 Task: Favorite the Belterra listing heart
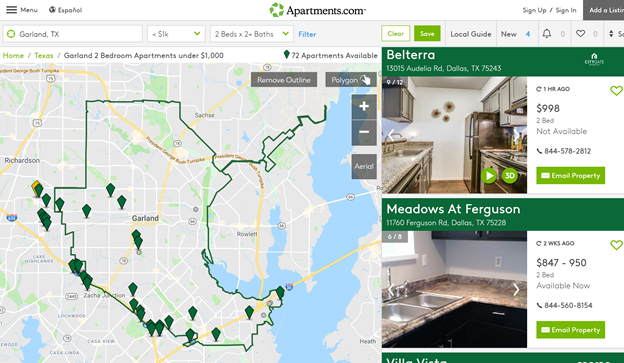616,91
